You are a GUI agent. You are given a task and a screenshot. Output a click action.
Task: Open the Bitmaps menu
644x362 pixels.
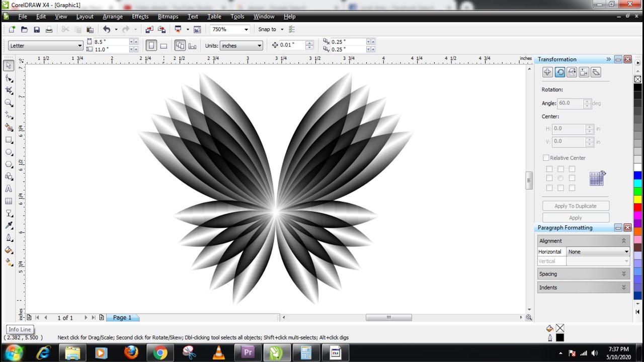tap(168, 17)
